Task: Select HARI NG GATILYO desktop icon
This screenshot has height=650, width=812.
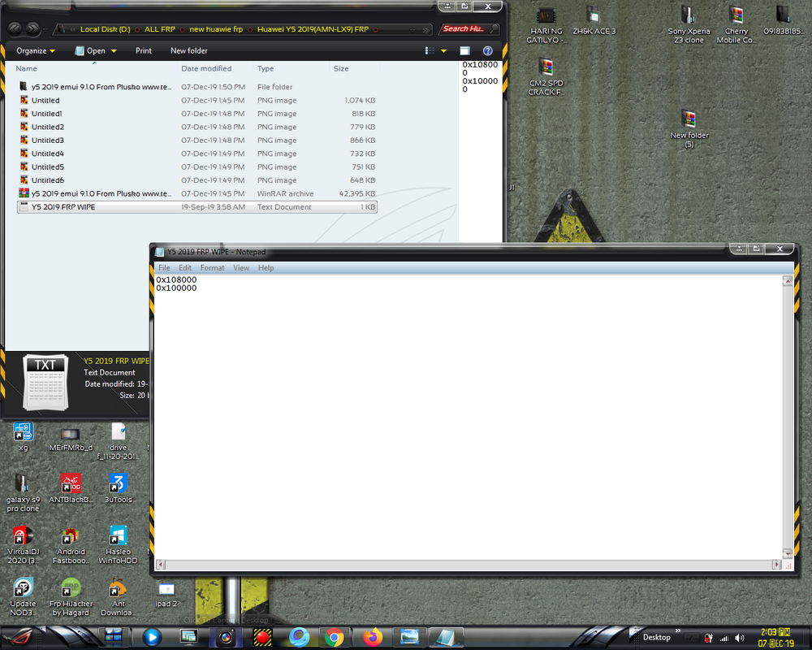Action: tap(546, 25)
